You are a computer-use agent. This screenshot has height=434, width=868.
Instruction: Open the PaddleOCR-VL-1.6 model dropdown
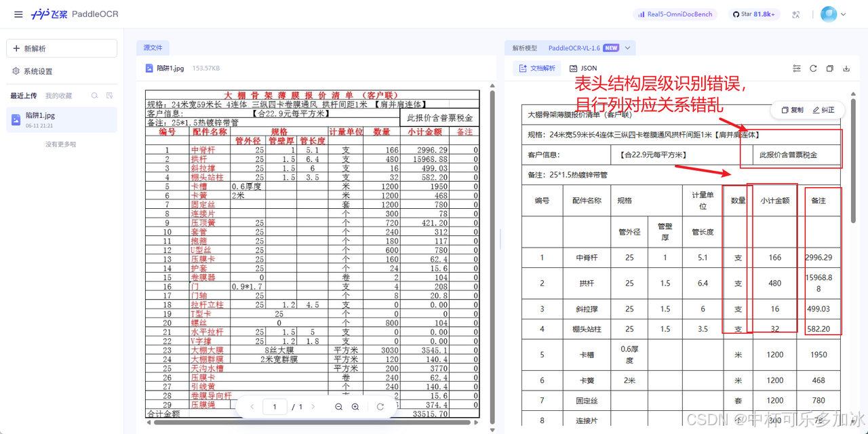pos(589,48)
